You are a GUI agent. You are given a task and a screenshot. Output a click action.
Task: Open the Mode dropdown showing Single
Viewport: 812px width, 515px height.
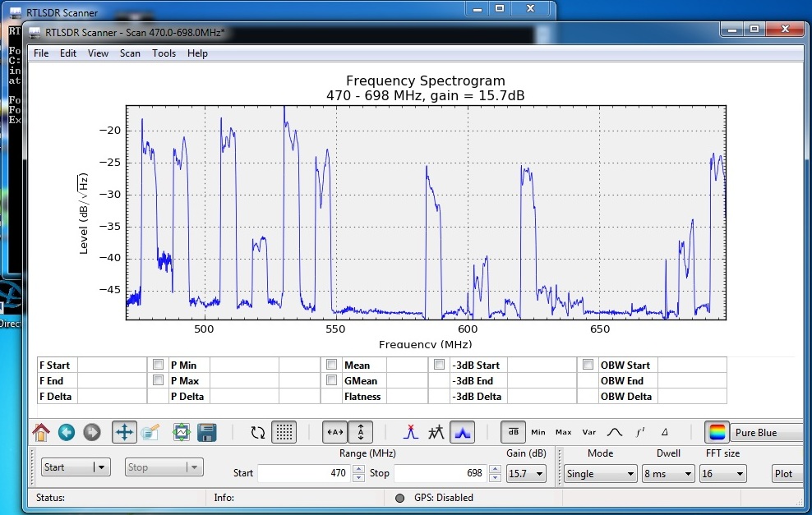coord(601,474)
